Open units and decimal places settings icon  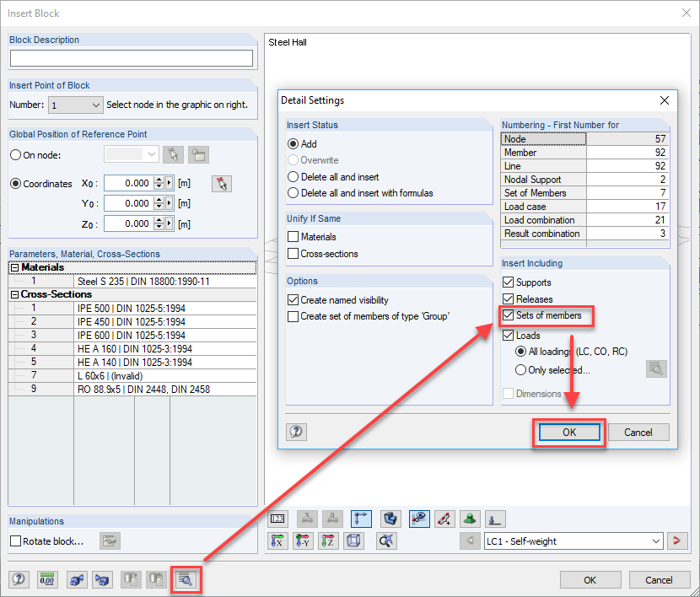point(47,579)
